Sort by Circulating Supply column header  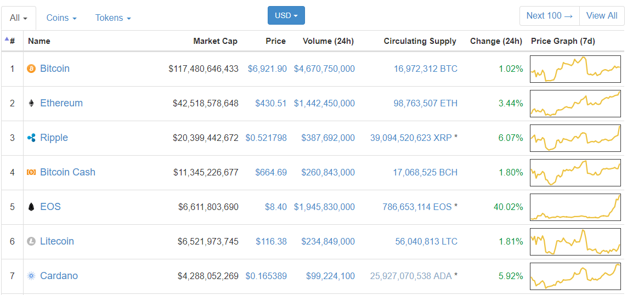click(x=420, y=41)
